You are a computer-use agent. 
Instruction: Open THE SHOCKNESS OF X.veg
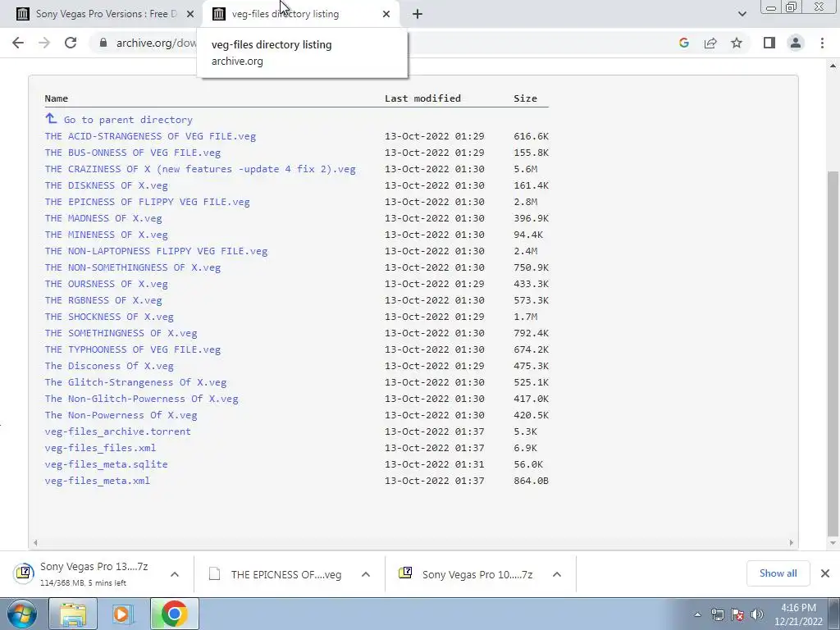[109, 317]
